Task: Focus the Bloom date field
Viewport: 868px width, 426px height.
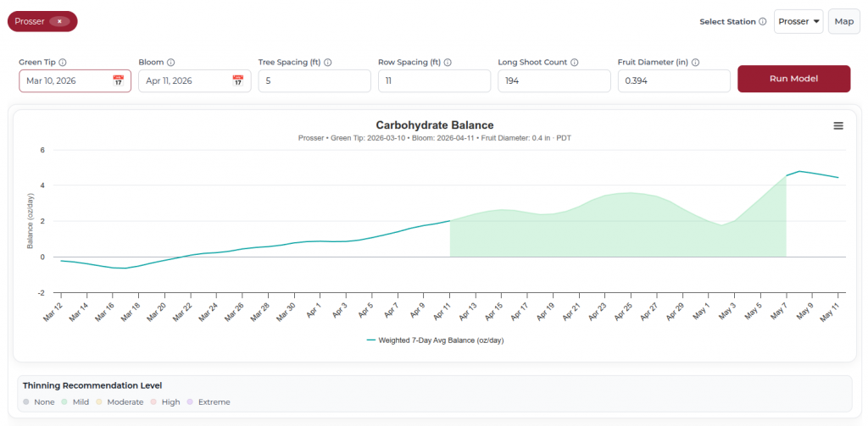Action: [194, 80]
